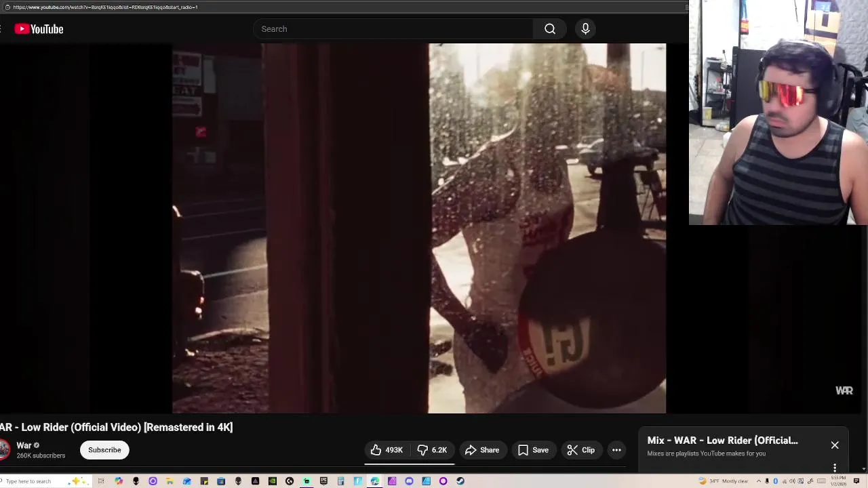The width and height of the screenshot is (868, 488).
Task: Open the volume speaker tray icon
Action: coord(792,481)
